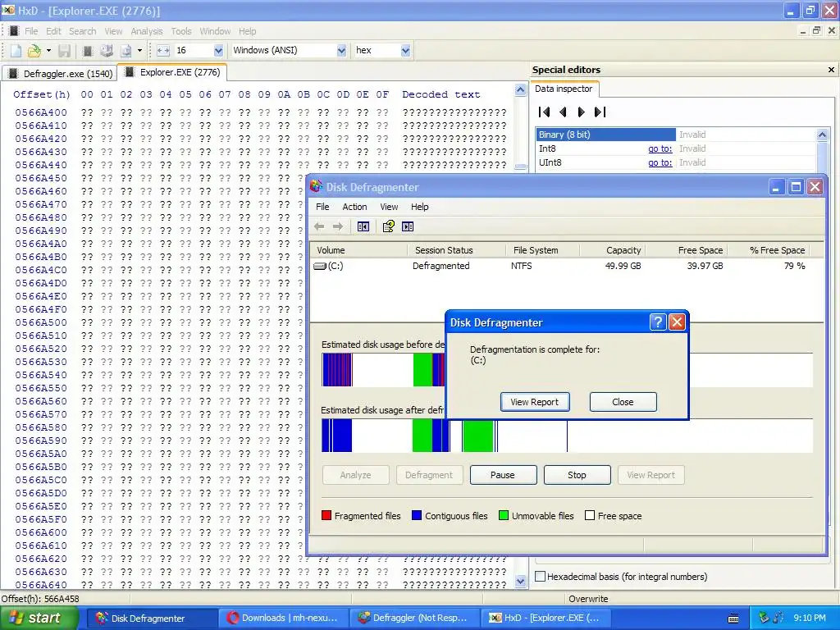
Task: Click hex view scrollbar up arrow
Action: coord(520,90)
